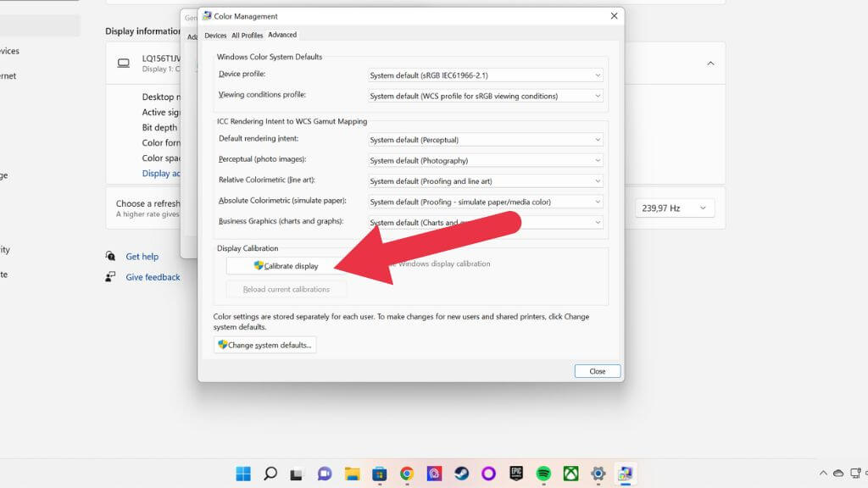Screen dimensions: 868x488
Task: Open Spotify from the taskbar
Action: (543, 474)
